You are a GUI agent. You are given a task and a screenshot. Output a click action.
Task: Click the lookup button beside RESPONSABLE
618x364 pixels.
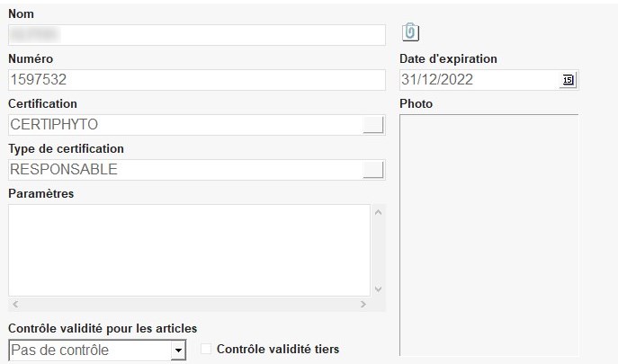coord(373,170)
